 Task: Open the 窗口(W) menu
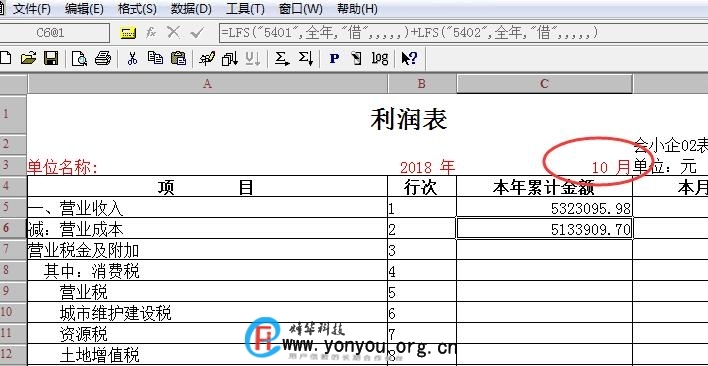point(301,9)
